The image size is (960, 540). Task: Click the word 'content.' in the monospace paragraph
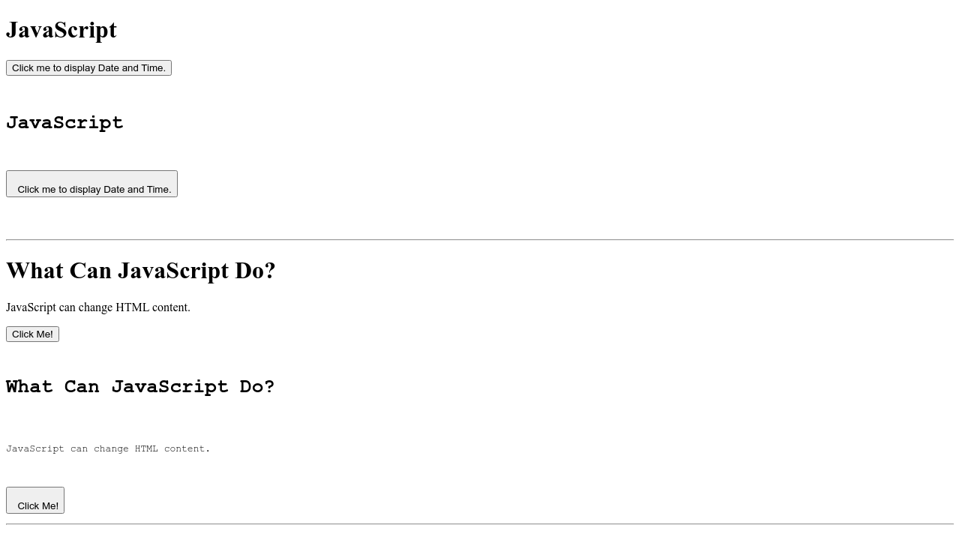187,449
